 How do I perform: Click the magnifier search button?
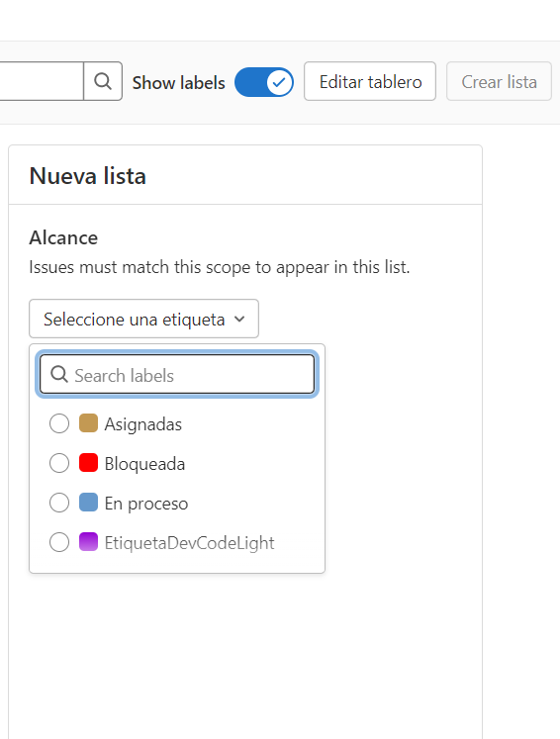click(103, 81)
